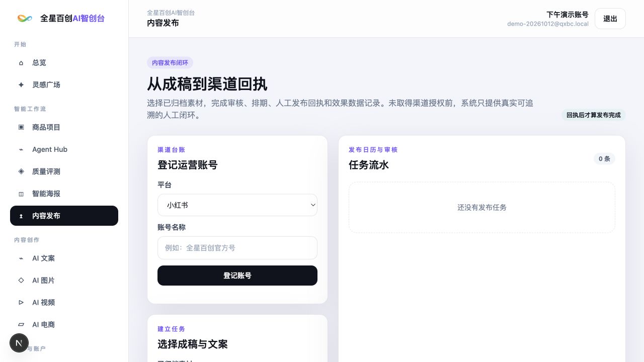644x362 pixels.
Task: Click the 内容发布 page title in header
Action: 163,23
